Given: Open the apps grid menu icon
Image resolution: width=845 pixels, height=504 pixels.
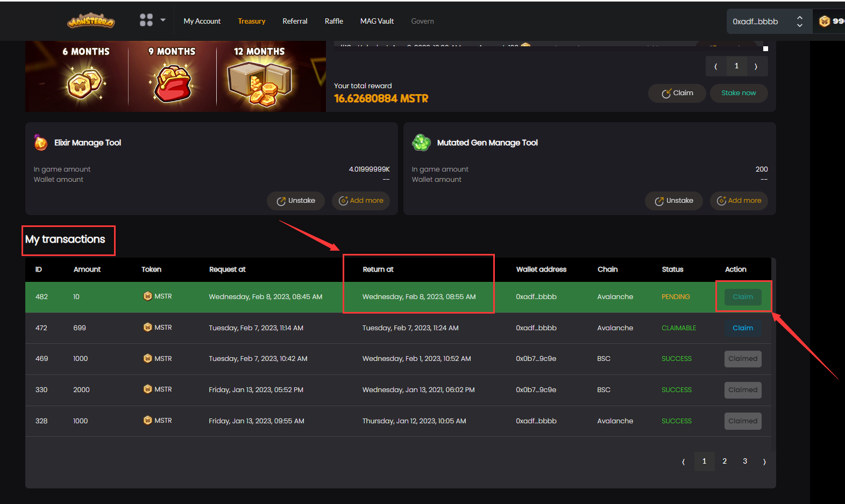Looking at the screenshot, I should [146, 20].
